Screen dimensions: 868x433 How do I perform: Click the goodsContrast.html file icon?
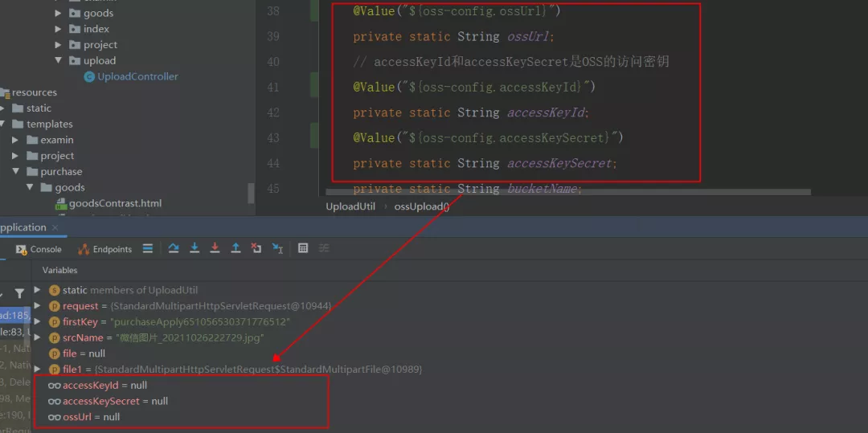61,204
